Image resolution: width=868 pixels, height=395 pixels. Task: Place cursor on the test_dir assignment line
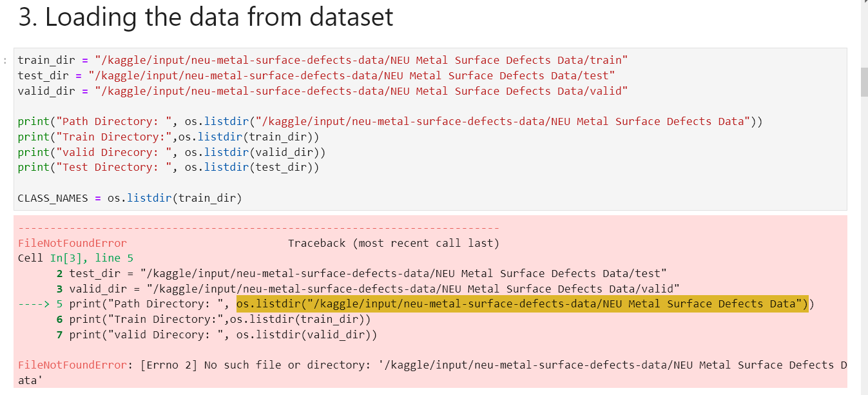tap(316, 76)
